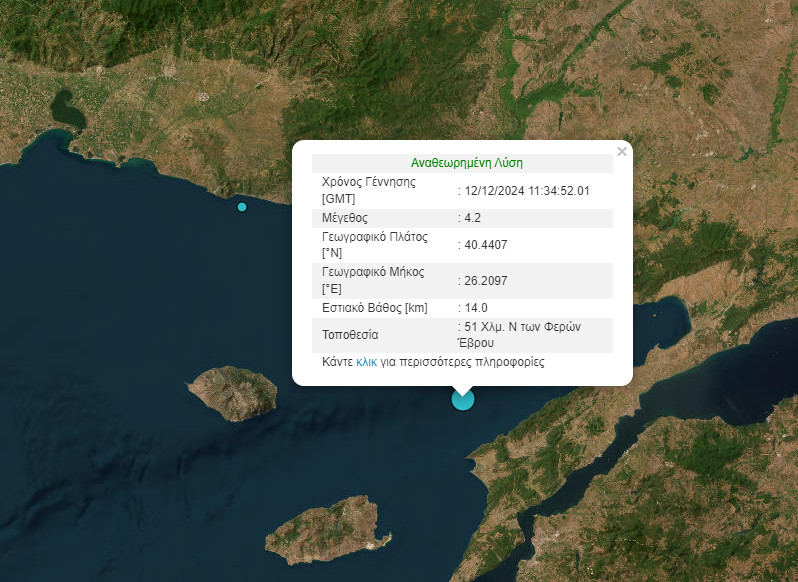This screenshot has width=798, height=582.
Task: Click the location text '51 Χλμ. Ν των Φερών Έβρου'
Action: coord(531,335)
